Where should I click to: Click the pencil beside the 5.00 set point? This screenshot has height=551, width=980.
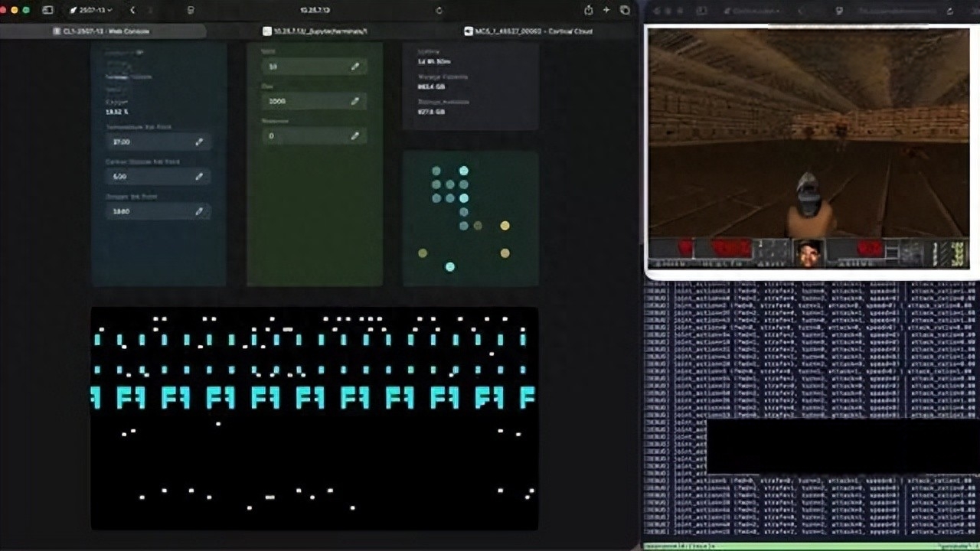(199, 176)
